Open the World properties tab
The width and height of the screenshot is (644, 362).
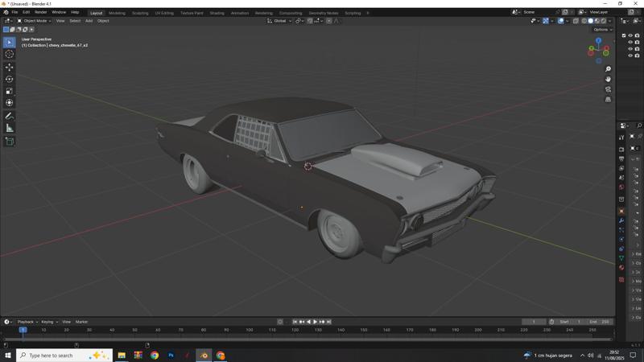(x=621, y=187)
